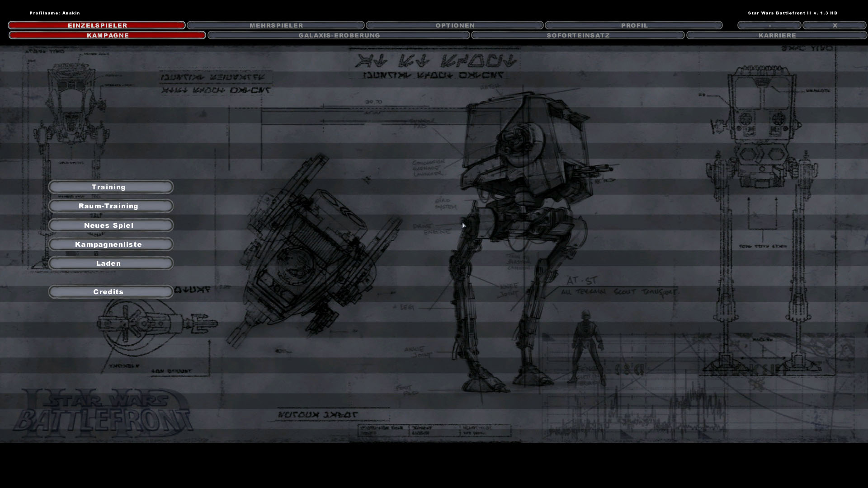Click the 'Profilname: Anakin' label

pos(55,13)
